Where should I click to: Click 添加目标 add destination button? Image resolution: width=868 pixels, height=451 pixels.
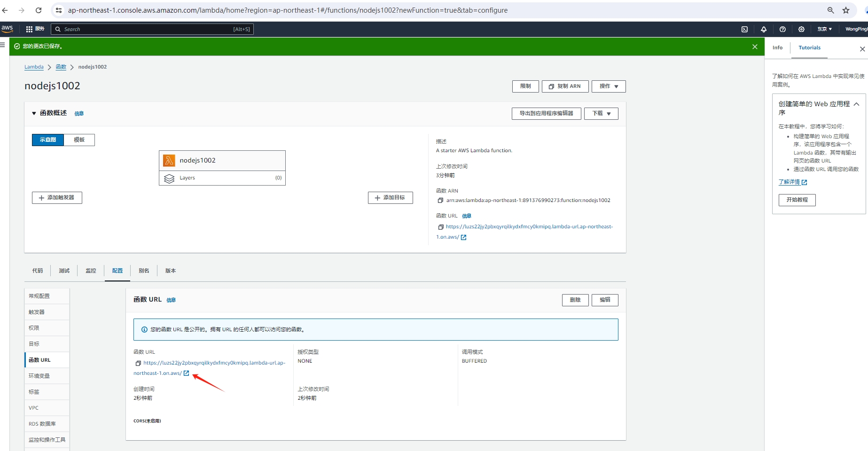coord(390,198)
